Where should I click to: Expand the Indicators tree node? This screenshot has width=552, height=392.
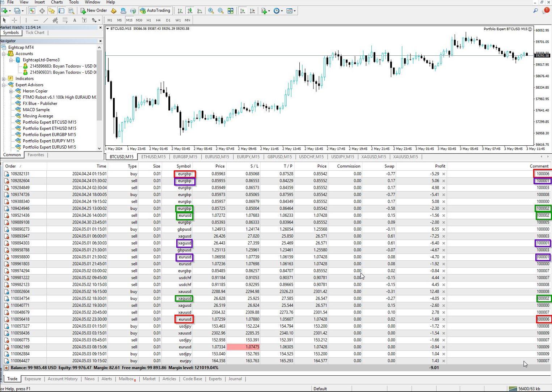click(x=4, y=78)
